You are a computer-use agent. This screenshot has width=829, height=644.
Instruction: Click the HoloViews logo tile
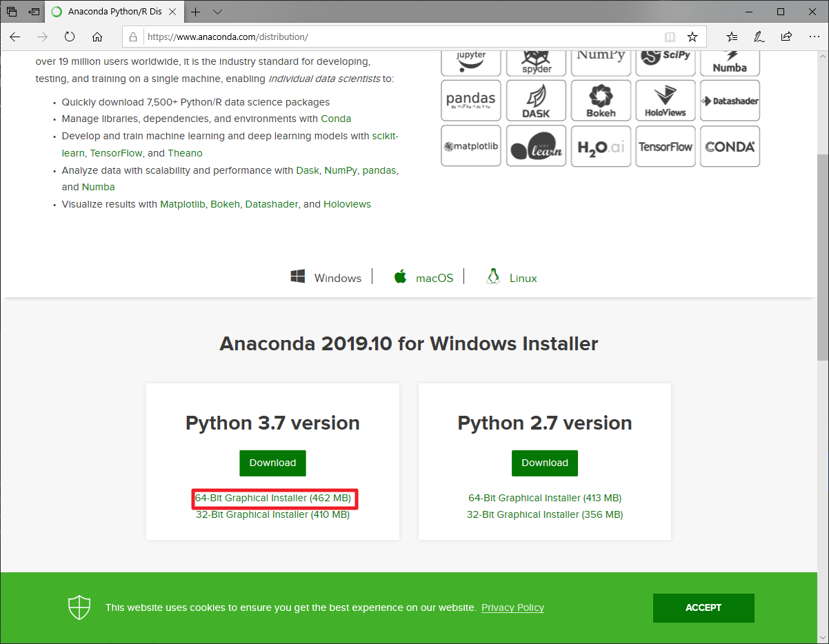click(666, 101)
